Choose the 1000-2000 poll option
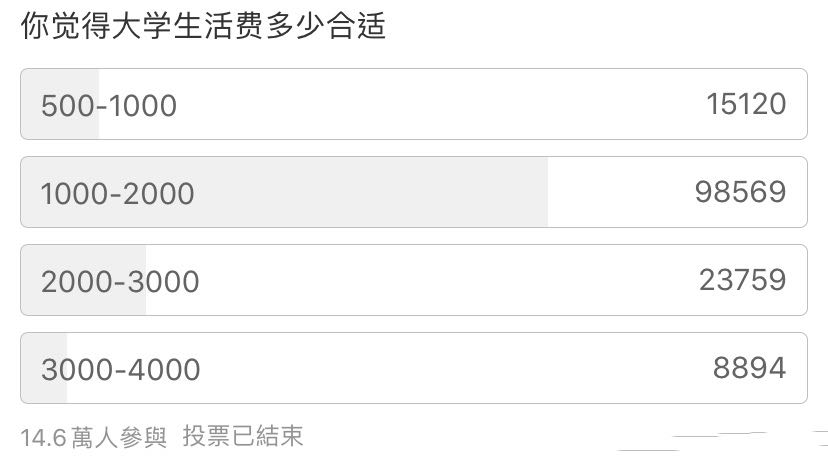The width and height of the screenshot is (828, 469). pos(118,193)
